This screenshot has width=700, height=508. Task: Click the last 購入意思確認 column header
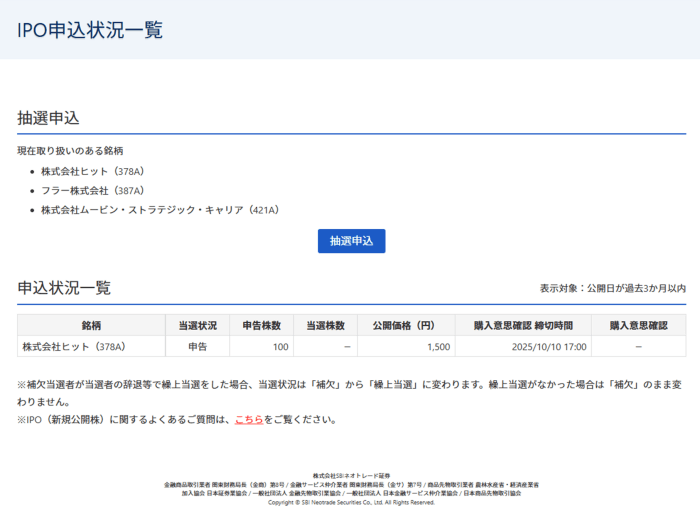click(x=638, y=325)
